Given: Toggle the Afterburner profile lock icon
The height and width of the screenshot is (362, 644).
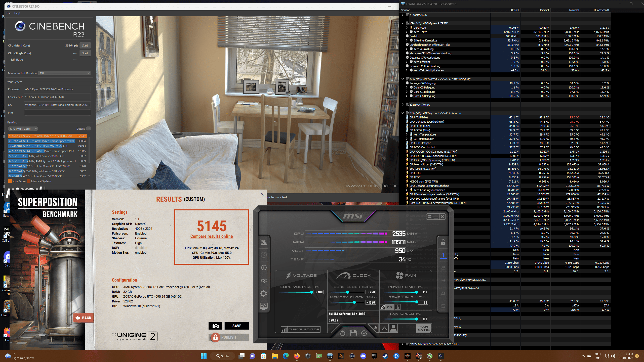Looking at the screenshot, I should pyautogui.click(x=443, y=242).
